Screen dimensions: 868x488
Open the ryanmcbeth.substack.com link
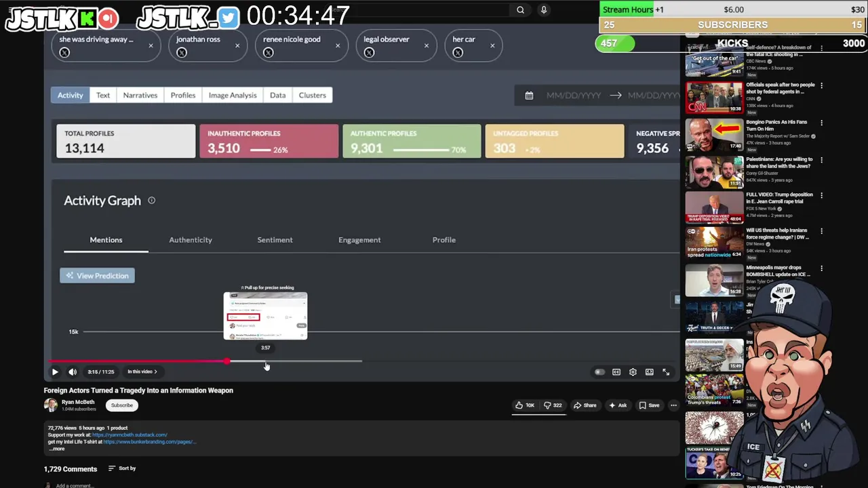(130, 435)
